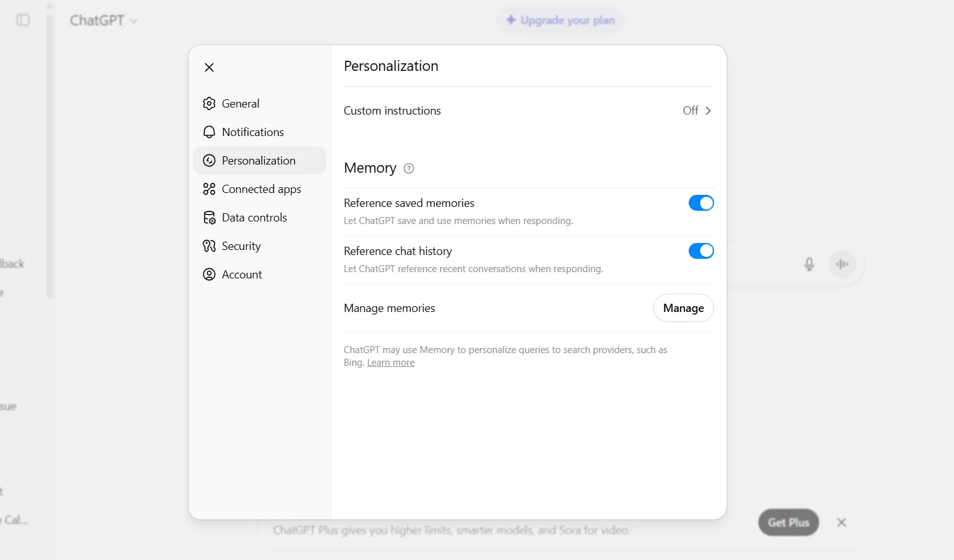Open the Security key icon
The width and height of the screenshot is (954, 560).
coord(209,246)
